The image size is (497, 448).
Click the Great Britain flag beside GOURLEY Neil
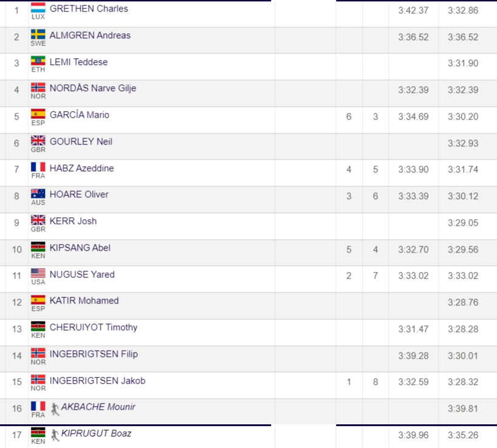pyautogui.click(x=38, y=140)
